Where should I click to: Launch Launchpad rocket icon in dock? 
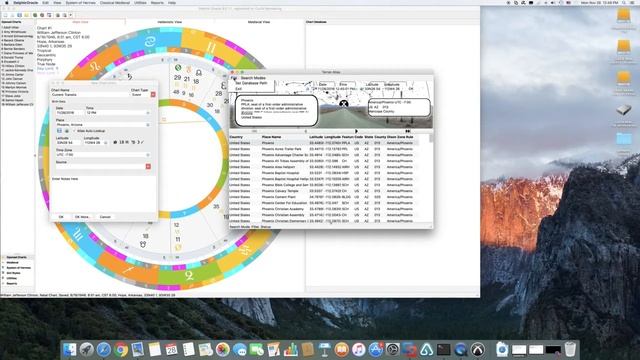click(87, 350)
